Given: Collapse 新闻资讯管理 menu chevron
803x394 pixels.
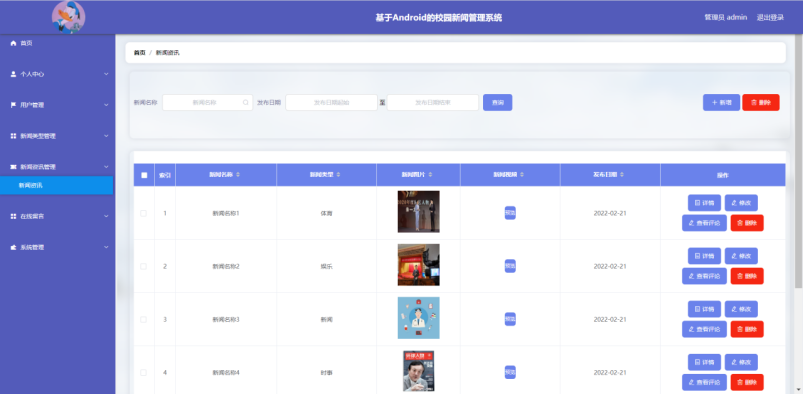Looking at the screenshot, I should pyautogui.click(x=106, y=167).
